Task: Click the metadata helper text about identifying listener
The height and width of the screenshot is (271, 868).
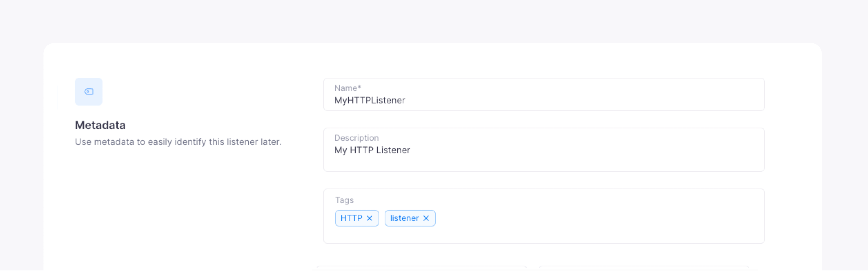Action: [x=178, y=142]
